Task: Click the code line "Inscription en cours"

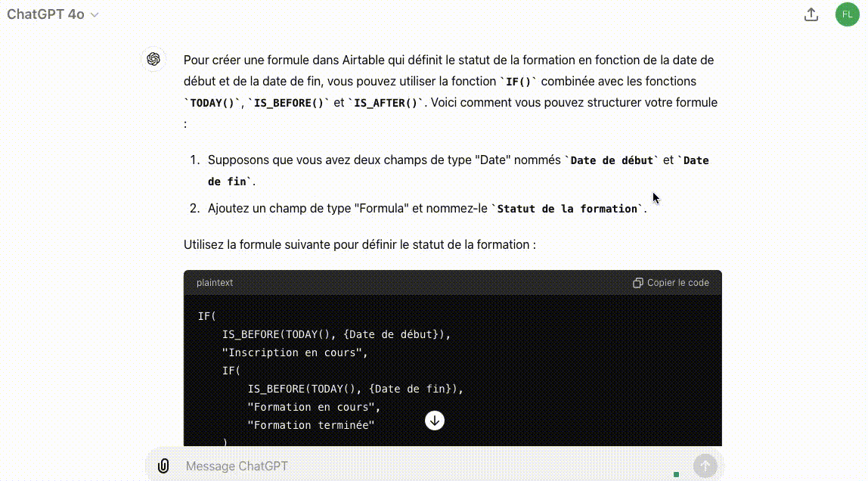Action: (x=295, y=352)
